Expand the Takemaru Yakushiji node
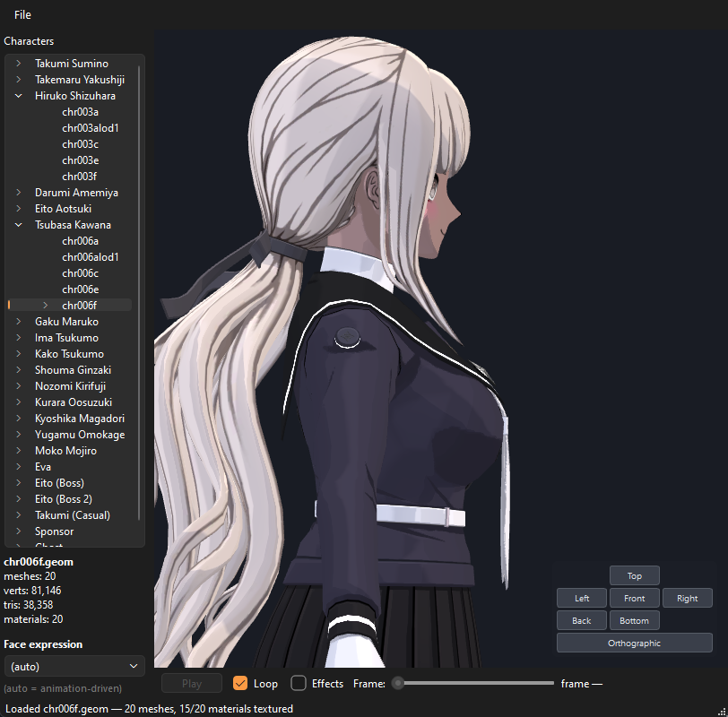728x717 pixels. point(19,80)
